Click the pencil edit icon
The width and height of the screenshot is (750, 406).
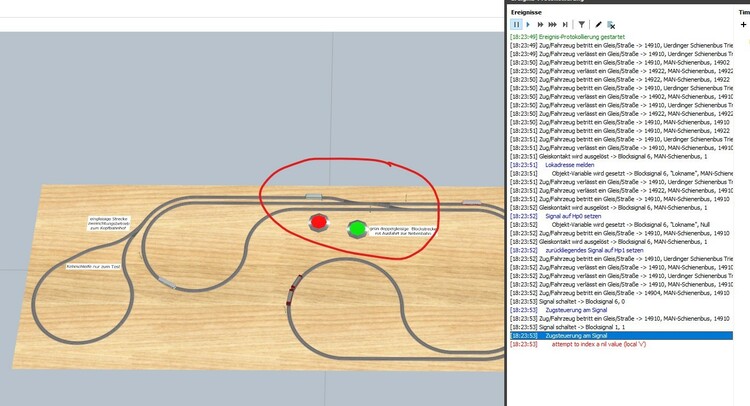[598, 24]
